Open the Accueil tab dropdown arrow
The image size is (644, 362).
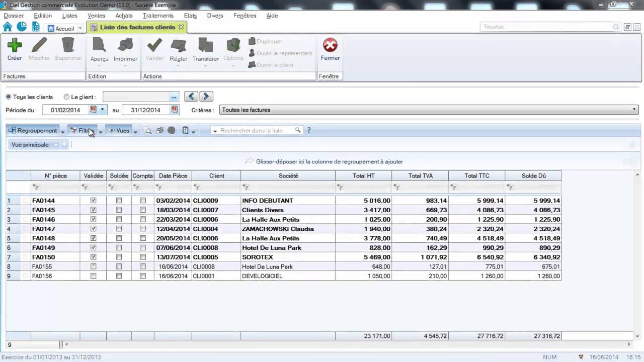(80, 29)
